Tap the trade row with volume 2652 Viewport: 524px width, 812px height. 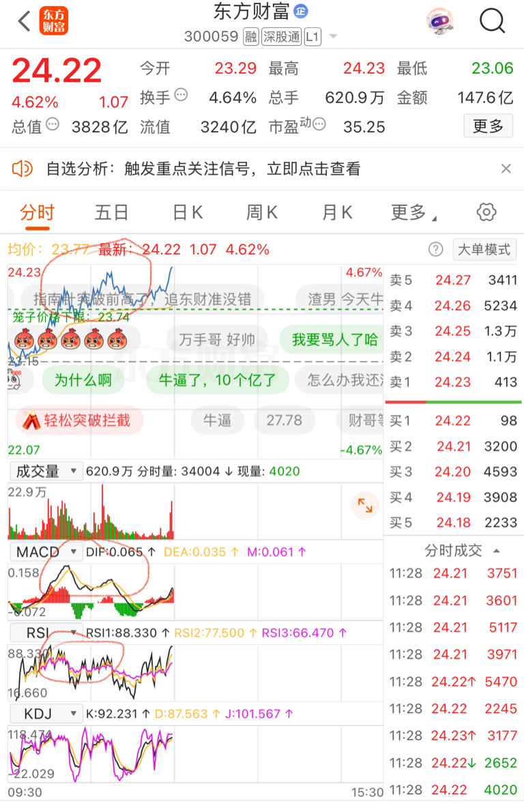click(453, 763)
